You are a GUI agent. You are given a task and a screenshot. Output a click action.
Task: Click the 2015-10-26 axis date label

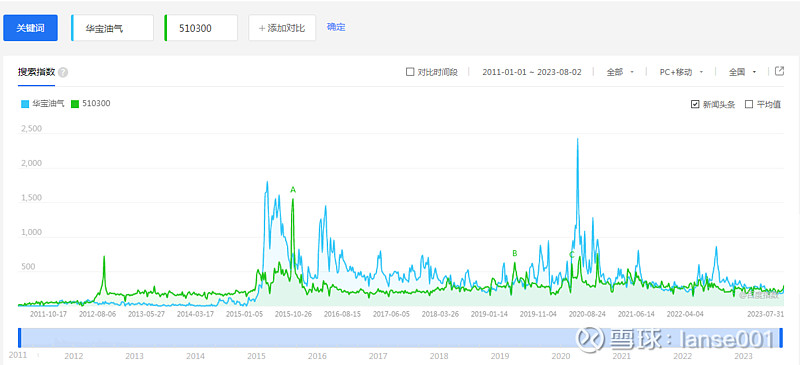(x=293, y=314)
